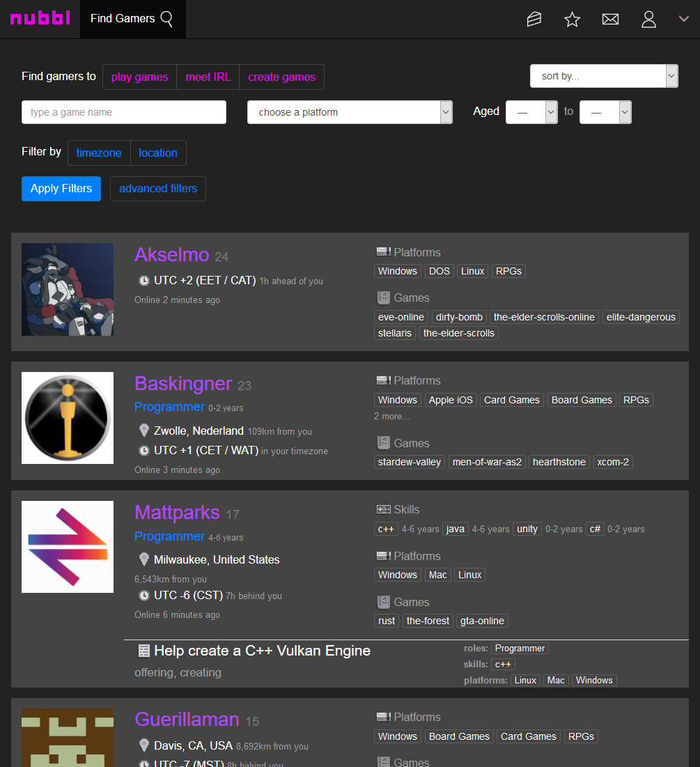
Task: Click the location pin icon beside Milwaukee
Action: [143, 559]
